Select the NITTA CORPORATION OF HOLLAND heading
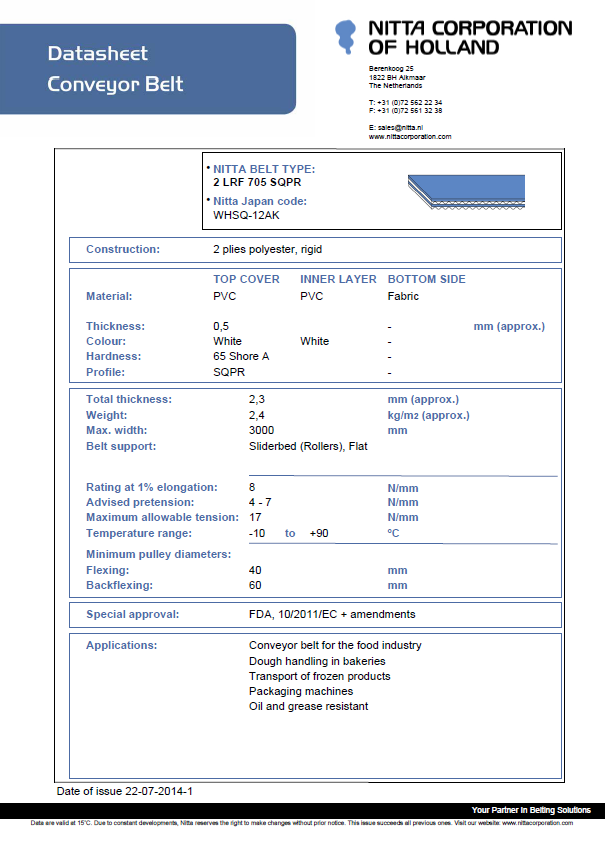Screen dimensions: 605x852 coord(470,37)
